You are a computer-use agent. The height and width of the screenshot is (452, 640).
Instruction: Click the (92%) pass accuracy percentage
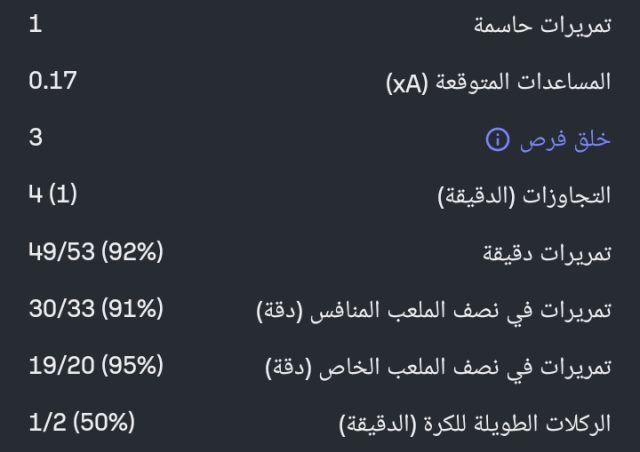132,252
